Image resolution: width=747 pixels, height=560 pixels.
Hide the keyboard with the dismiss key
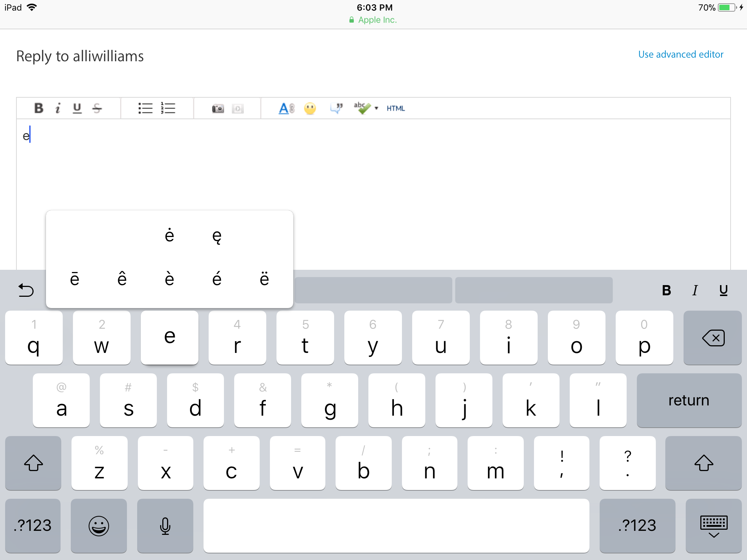pyautogui.click(x=713, y=526)
